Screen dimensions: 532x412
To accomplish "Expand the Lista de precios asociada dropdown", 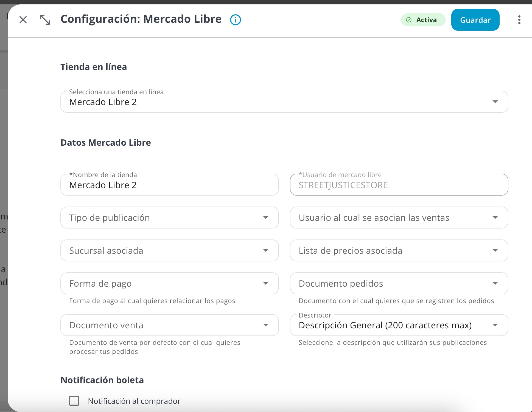I will 399,250.
